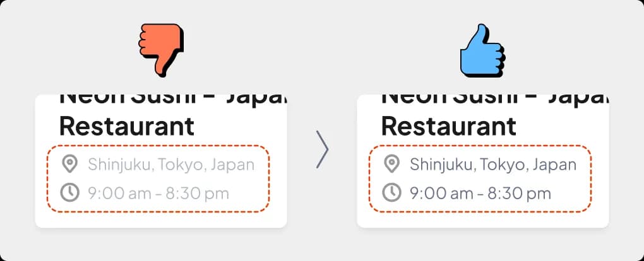This screenshot has height=261, width=644.
Task: Select faded light-gray 9:00 am - 8:30 pm hours
Action: 158,193
